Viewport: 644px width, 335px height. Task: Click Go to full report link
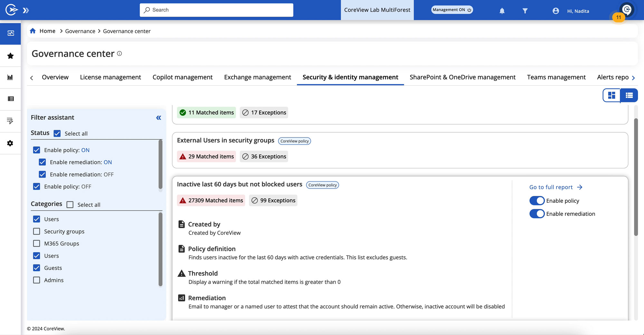pyautogui.click(x=550, y=187)
